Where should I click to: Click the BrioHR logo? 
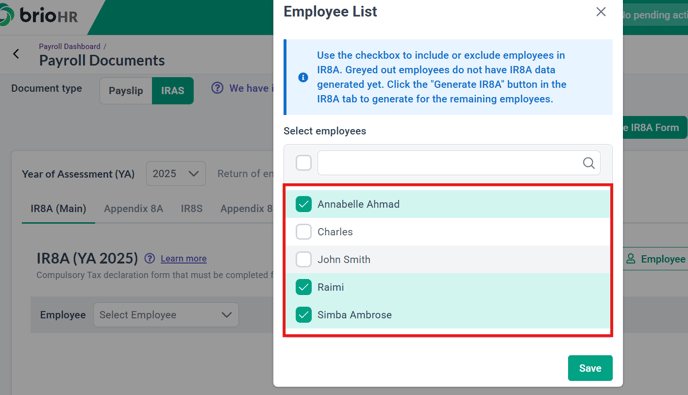point(39,15)
